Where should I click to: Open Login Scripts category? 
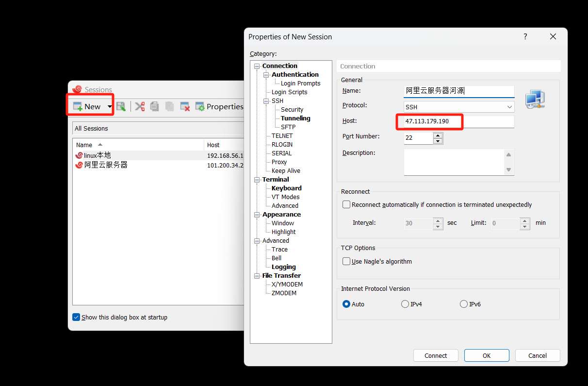(289, 92)
